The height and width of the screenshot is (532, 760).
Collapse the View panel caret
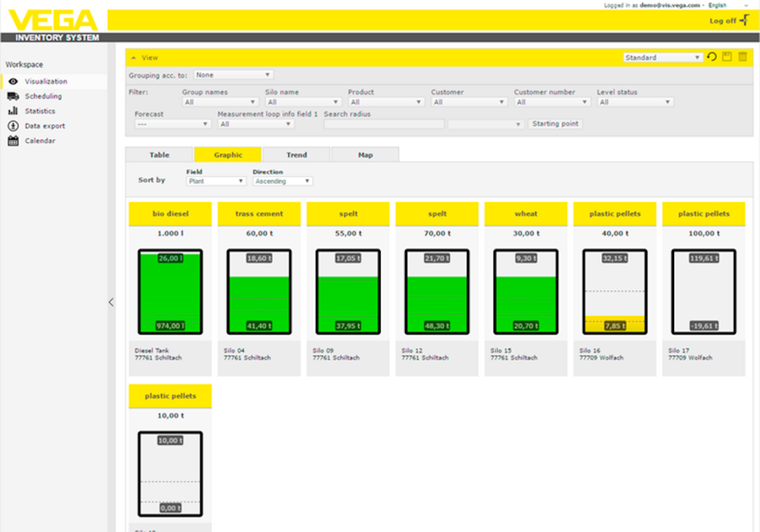[134, 58]
